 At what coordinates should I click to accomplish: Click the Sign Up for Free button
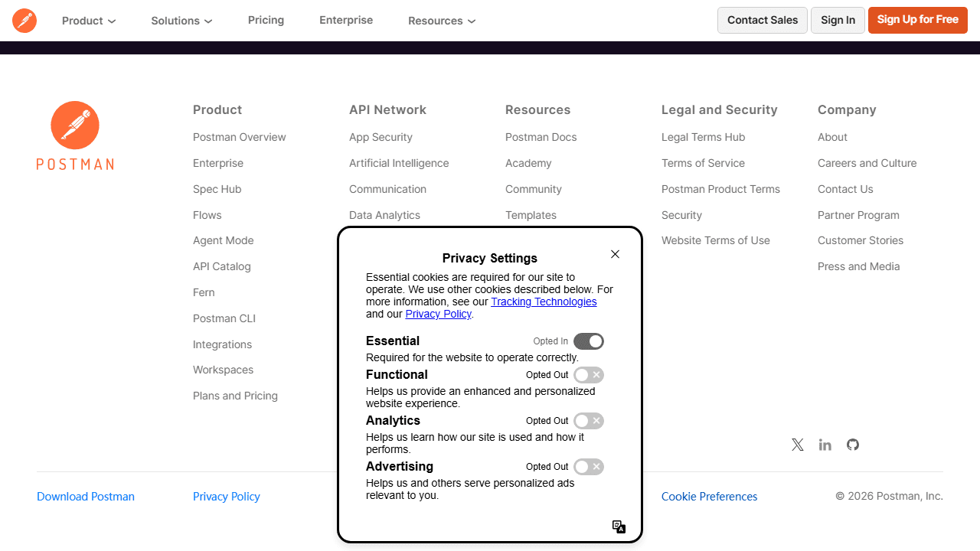pos(918,20)
